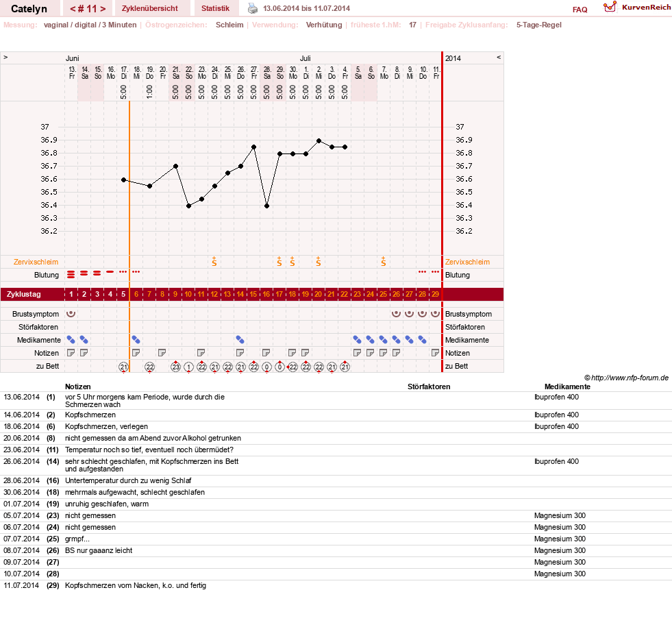672x638 pixels.
Task: Click the '5-Tage-Regel' setting value
Action: pyautogui.click(x=538, y=25)
